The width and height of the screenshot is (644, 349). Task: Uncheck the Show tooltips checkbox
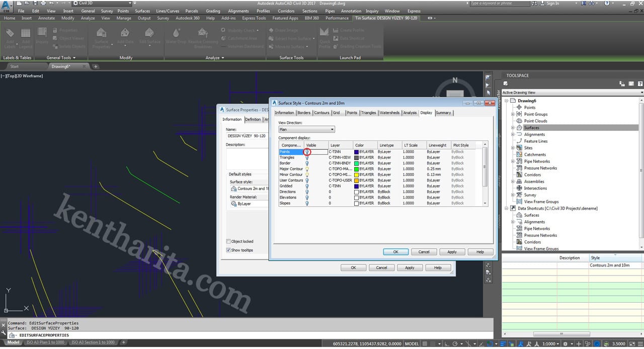coord(228,250)
